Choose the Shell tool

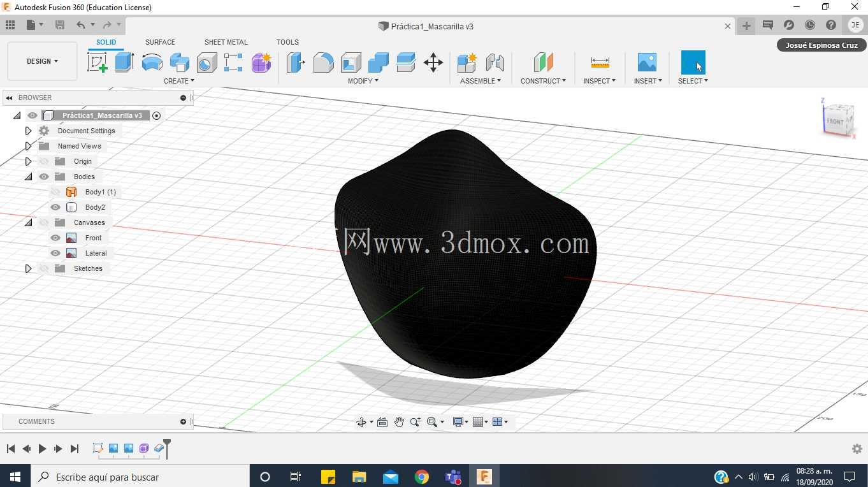(x=351, y=62)
